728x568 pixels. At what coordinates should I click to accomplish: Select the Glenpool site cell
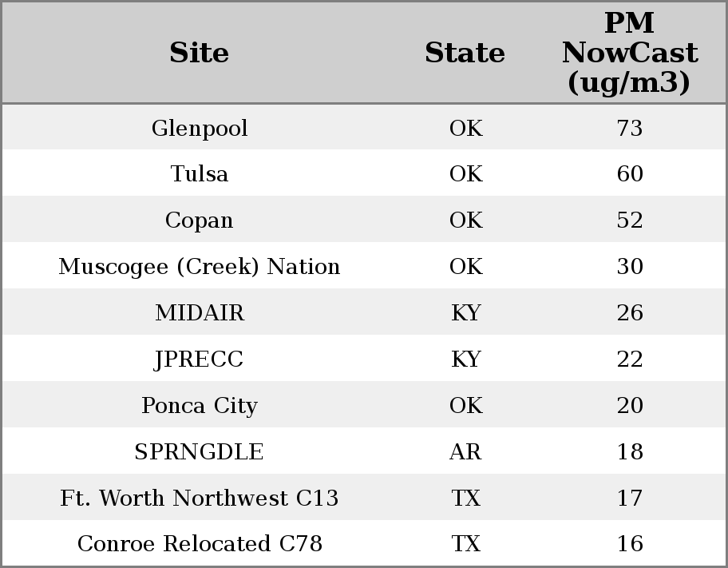click(x=200, y=129)
